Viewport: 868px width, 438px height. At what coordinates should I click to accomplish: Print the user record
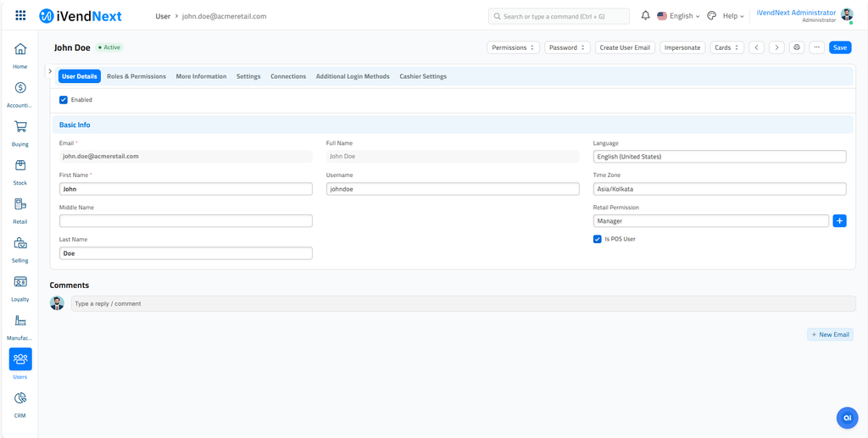[x=796, y=47]
